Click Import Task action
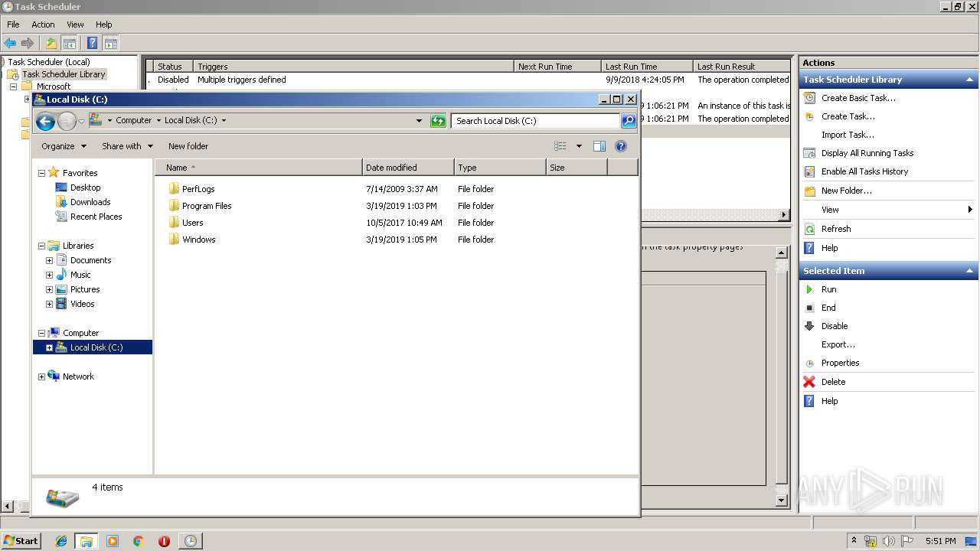The image size is (980, 551). [x=848, y=135]
